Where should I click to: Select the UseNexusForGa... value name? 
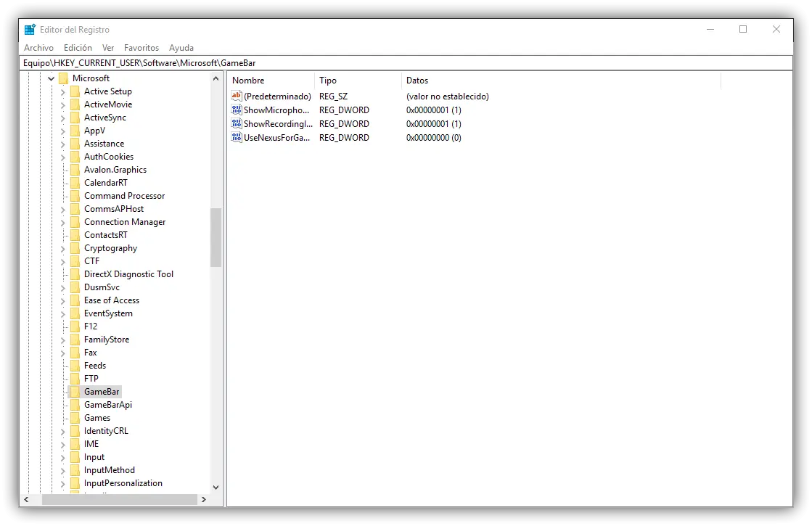tap(277, 138)
